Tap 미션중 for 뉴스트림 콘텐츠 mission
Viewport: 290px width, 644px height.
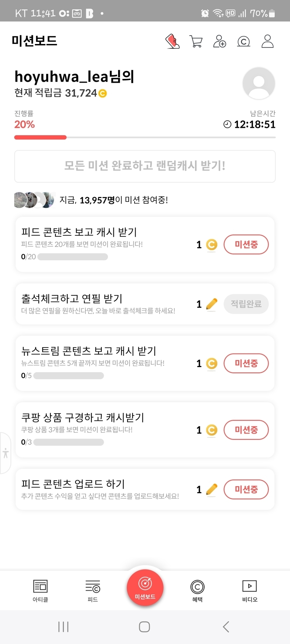[x=246, y=363]
